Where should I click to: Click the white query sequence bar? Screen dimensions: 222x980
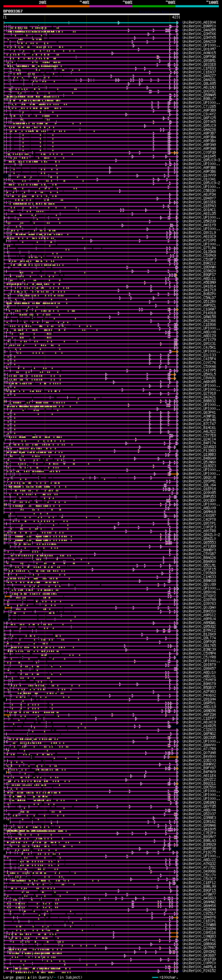pos(92,15)
